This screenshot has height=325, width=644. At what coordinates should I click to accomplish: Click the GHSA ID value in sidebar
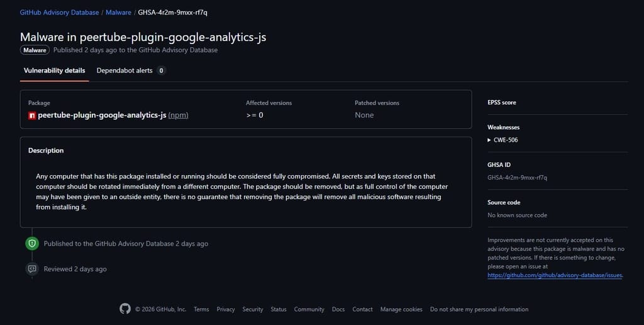(517, 178)
